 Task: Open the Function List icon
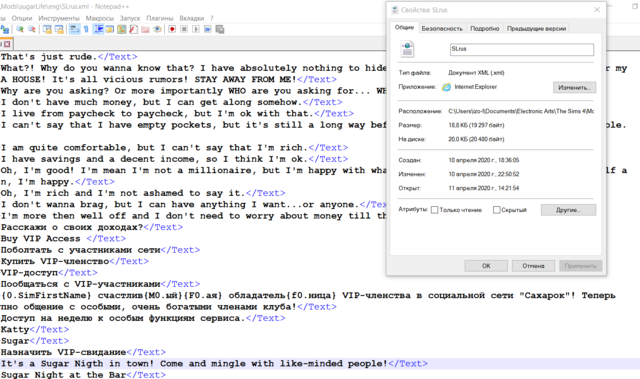pos(133,29)
